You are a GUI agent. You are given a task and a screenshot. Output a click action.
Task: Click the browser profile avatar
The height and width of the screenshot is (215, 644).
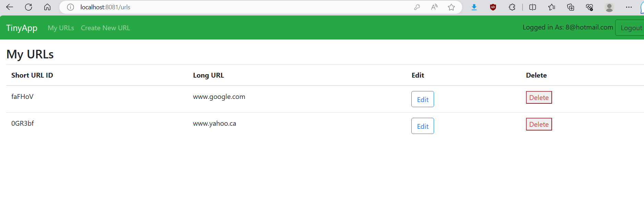(x=609, y=7)
